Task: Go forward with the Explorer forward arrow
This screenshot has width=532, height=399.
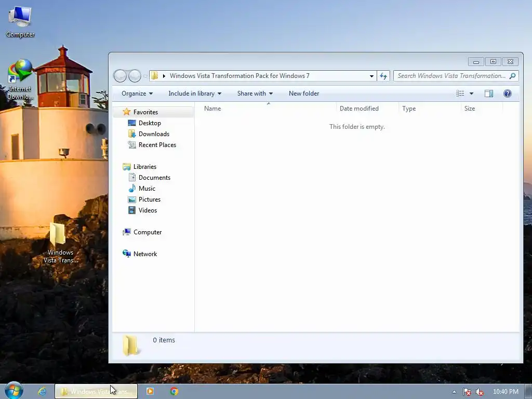Action: [x=135, y=76]
